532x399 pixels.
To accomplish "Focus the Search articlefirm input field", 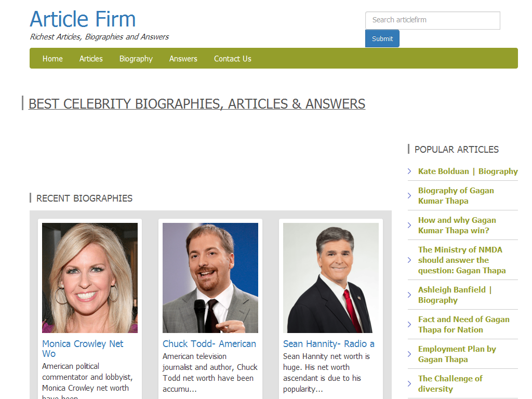I will pyautogui.click(x=433, y=20).
